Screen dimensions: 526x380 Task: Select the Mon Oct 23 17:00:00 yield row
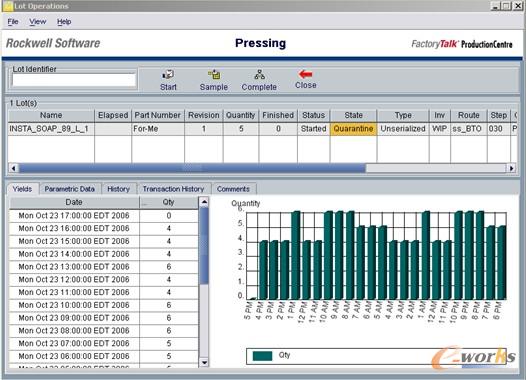coord(104,216)
